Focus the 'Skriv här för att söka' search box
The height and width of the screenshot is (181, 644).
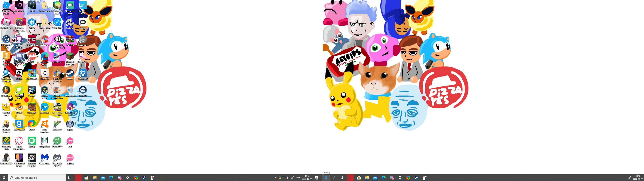pos(37,178)
